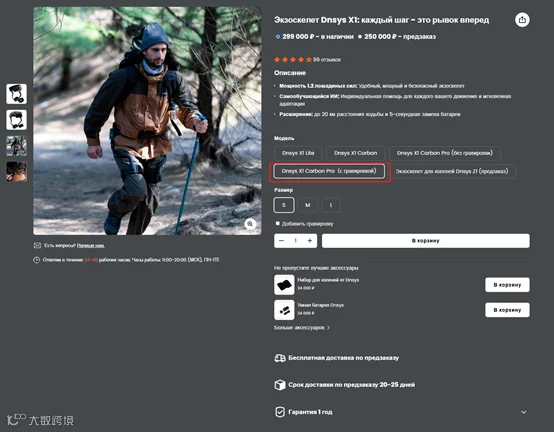Viewport: 554px width, 432px height.
Task: Choose the Dnsys X1 Carbon model
Action: [355, 153]
